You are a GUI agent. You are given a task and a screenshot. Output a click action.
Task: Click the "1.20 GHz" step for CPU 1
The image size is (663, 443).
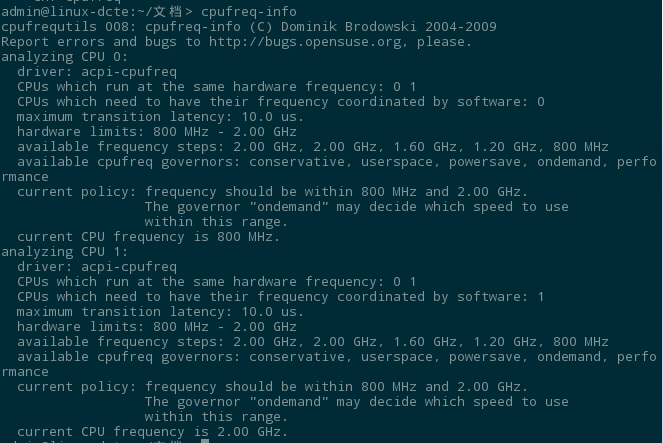tap(505, 342)
